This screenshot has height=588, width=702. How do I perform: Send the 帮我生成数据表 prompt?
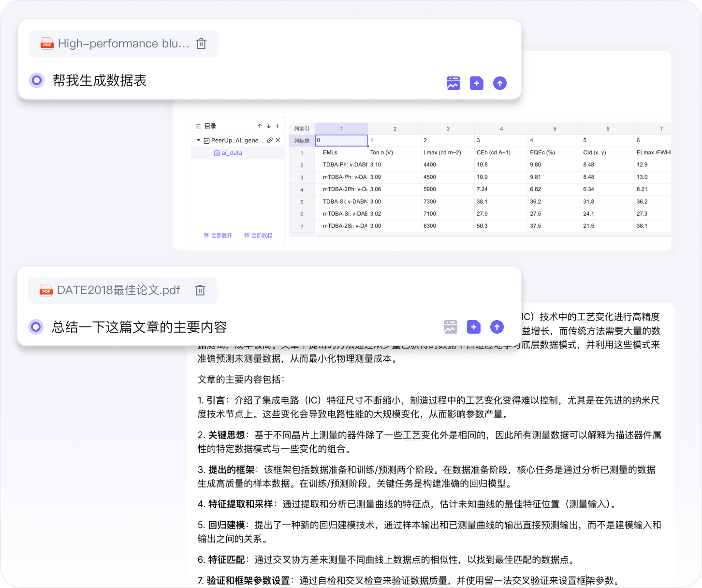point(500,83)
